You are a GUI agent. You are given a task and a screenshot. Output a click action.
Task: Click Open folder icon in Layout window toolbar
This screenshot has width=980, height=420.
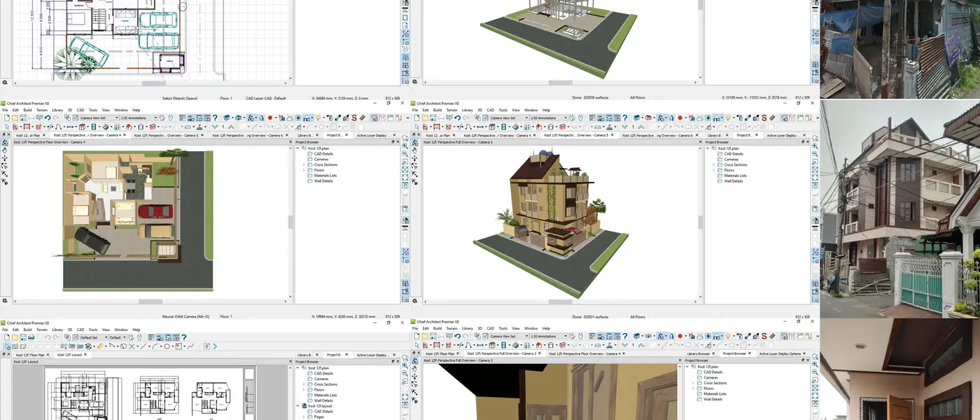pyautogui.click(x=15, y=337)
